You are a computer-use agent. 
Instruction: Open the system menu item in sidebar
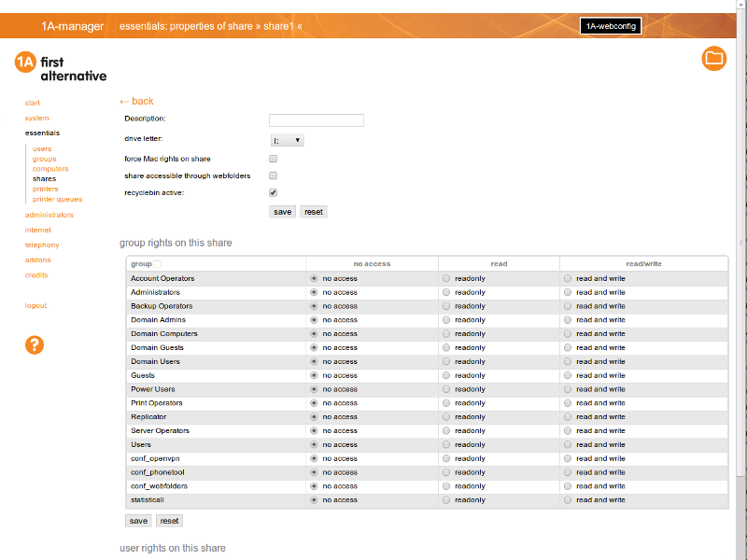coord(36,119)
